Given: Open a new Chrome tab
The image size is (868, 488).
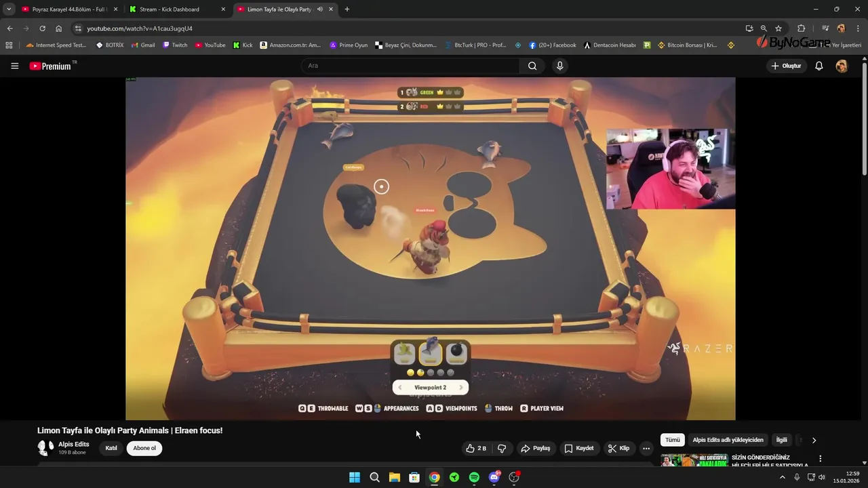Looking at the screenshot, I should coord(347,9).
